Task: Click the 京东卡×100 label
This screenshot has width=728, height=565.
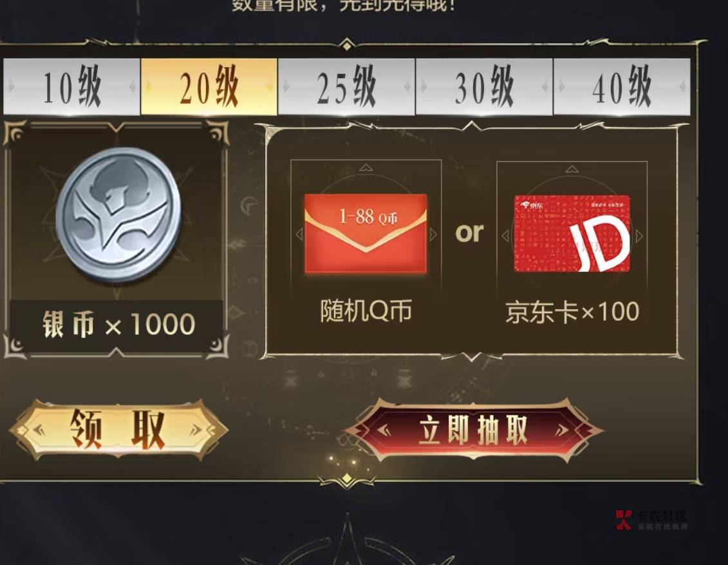Action: pyautogui.click(x=572, y=312)
